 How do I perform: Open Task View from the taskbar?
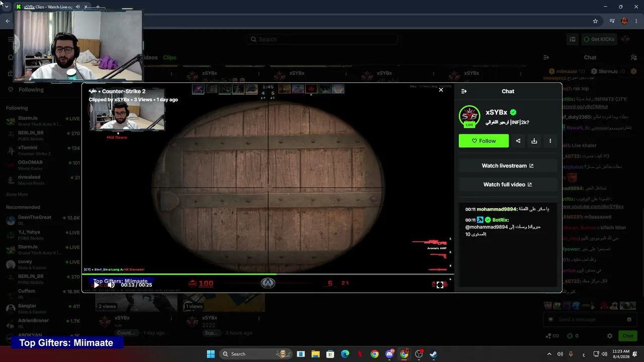(301, 354)
